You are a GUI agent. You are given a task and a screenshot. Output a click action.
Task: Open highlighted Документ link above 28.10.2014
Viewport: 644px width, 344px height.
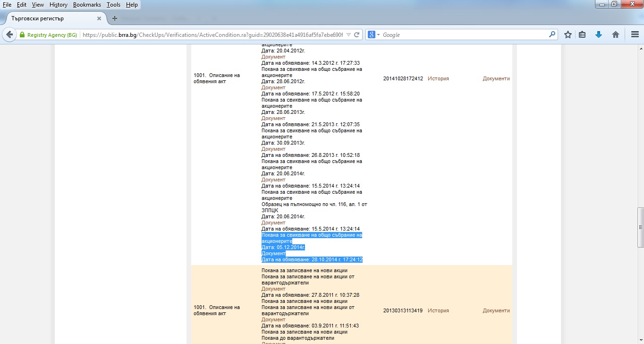coord(273,254)
